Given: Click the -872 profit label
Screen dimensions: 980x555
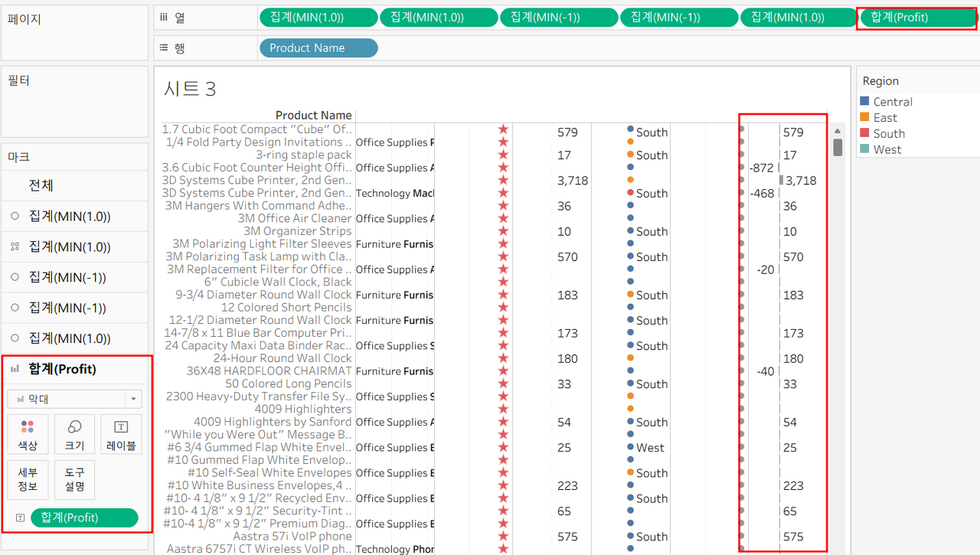Looking at the screenshot, I should (x=762, y=168).
